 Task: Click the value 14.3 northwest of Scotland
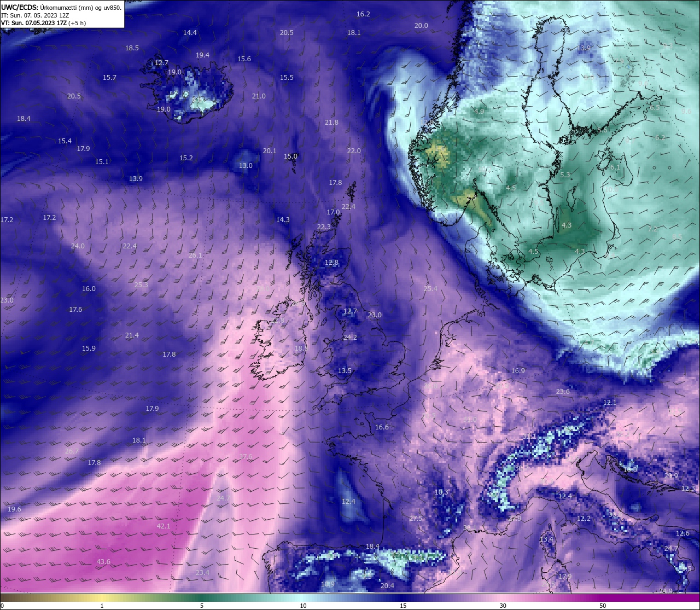(283, 220)
